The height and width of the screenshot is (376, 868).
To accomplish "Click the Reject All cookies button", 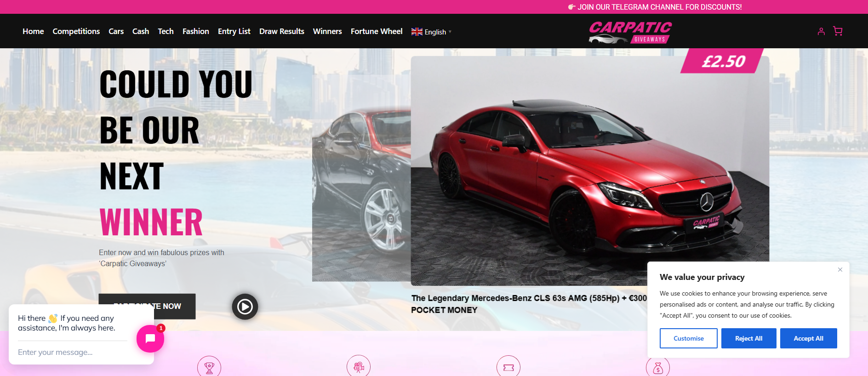I will tap(748, 338).
